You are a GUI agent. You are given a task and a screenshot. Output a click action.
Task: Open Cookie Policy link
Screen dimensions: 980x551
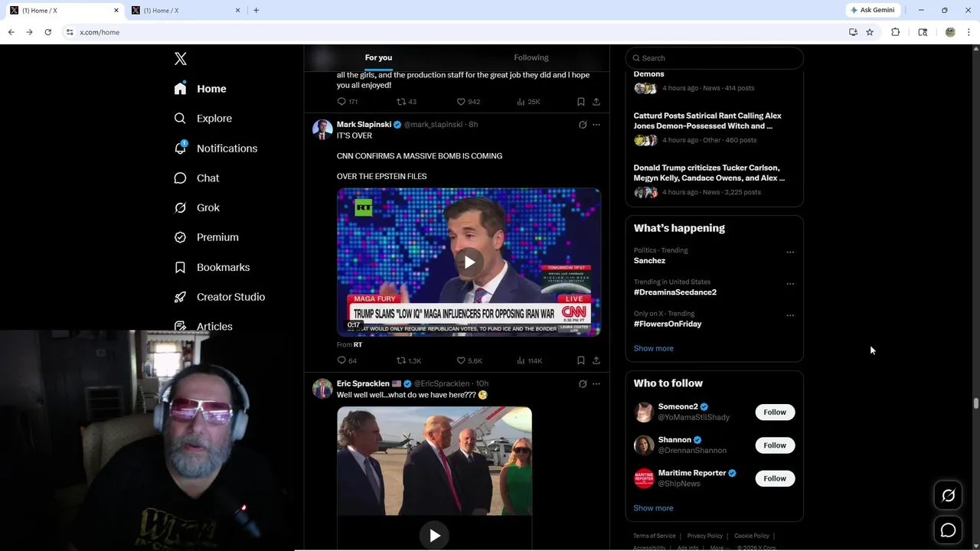[752, 536]
